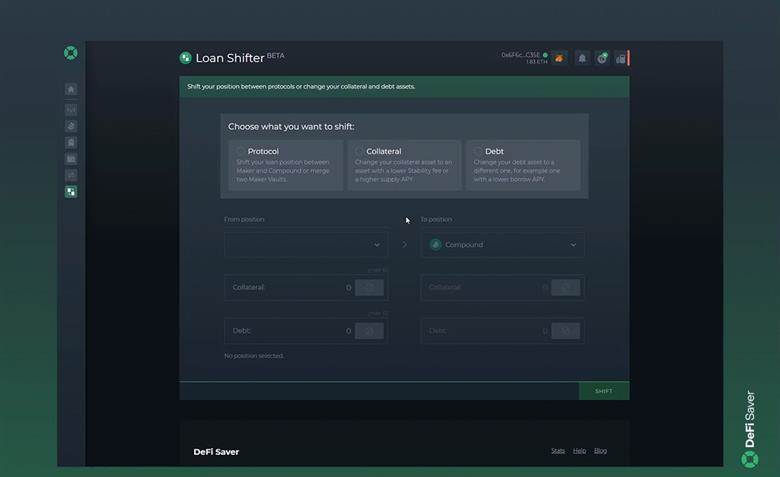
Task: Open the To position Compound dropdown
Action: pyautogui.click(x=502, y=245)
